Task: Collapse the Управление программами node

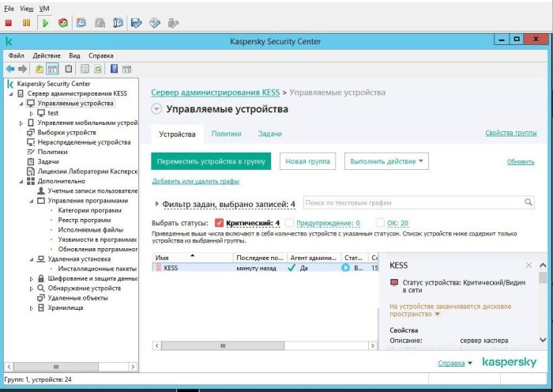Action: coord(31,201)
